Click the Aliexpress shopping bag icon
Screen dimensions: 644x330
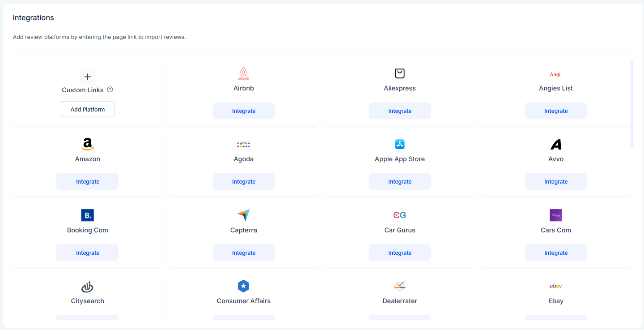400,73
